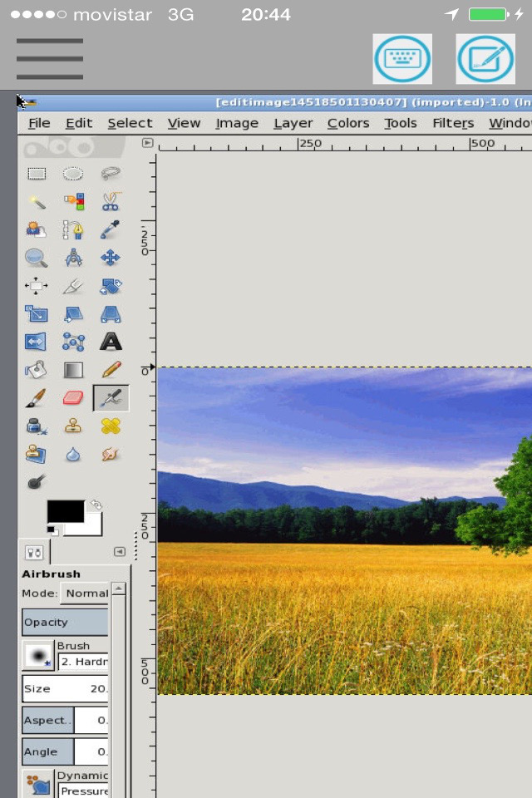The width and height of the screenshot is (532, 798).
Task: Open the Filters menu
Action: (x=453, y=123)
